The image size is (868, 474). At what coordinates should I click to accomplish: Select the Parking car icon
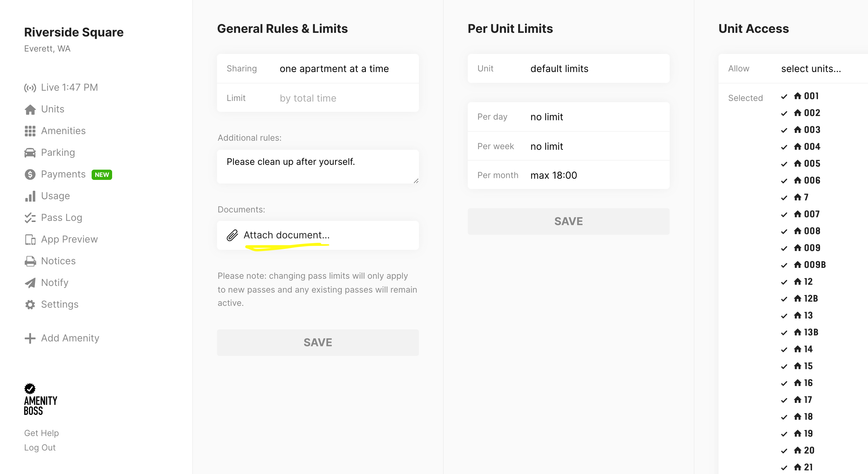pos(30,152)
